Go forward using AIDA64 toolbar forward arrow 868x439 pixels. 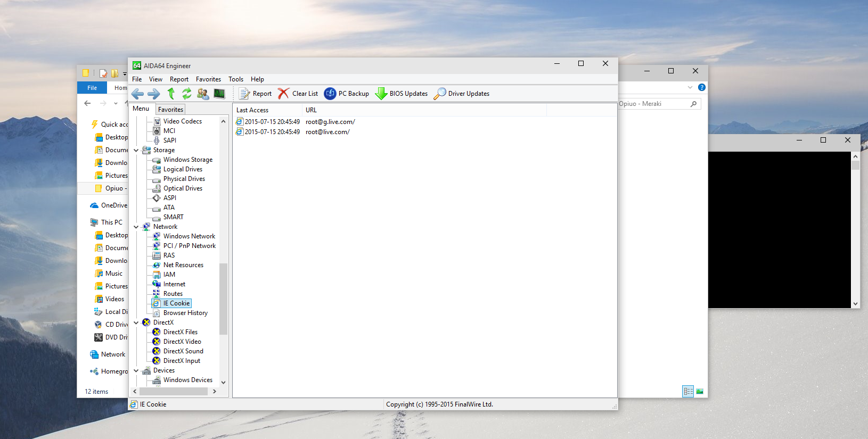pos(153,94)
